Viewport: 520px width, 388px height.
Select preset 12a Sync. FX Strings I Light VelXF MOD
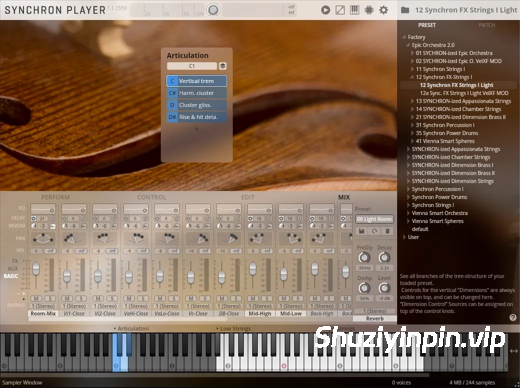464,93
